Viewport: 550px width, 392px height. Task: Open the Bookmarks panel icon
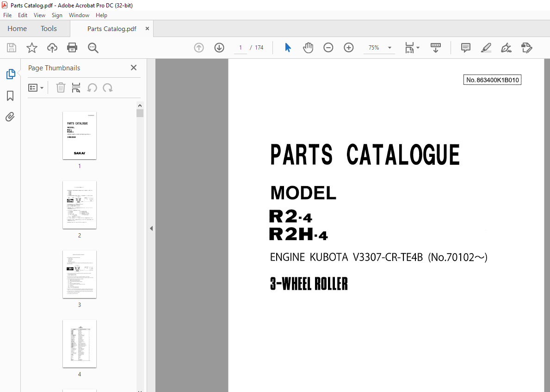(10, 96)
